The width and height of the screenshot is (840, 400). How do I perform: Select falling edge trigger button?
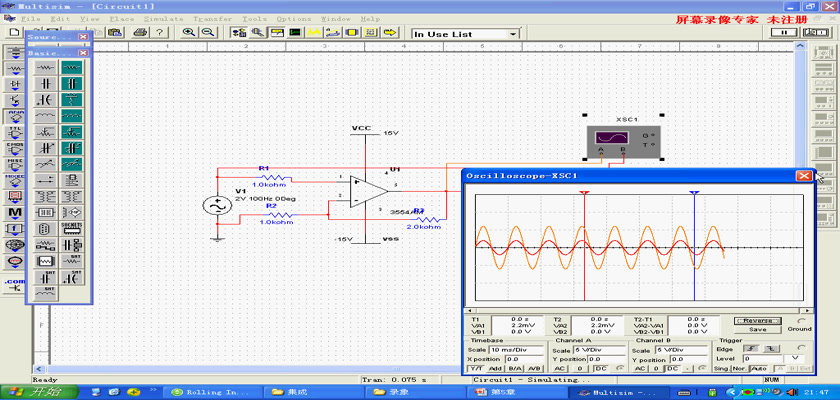pos(769,349)
